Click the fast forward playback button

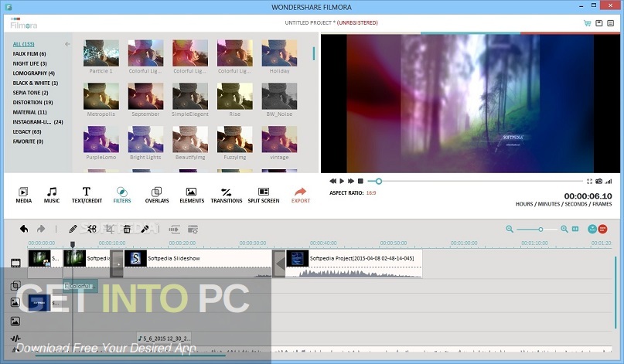point(351,181)
